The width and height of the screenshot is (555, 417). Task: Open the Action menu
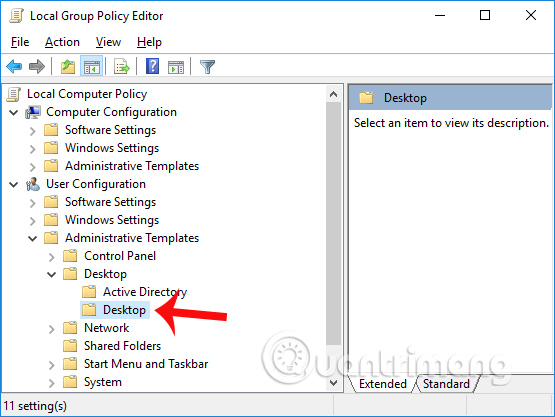pos(62,42)
